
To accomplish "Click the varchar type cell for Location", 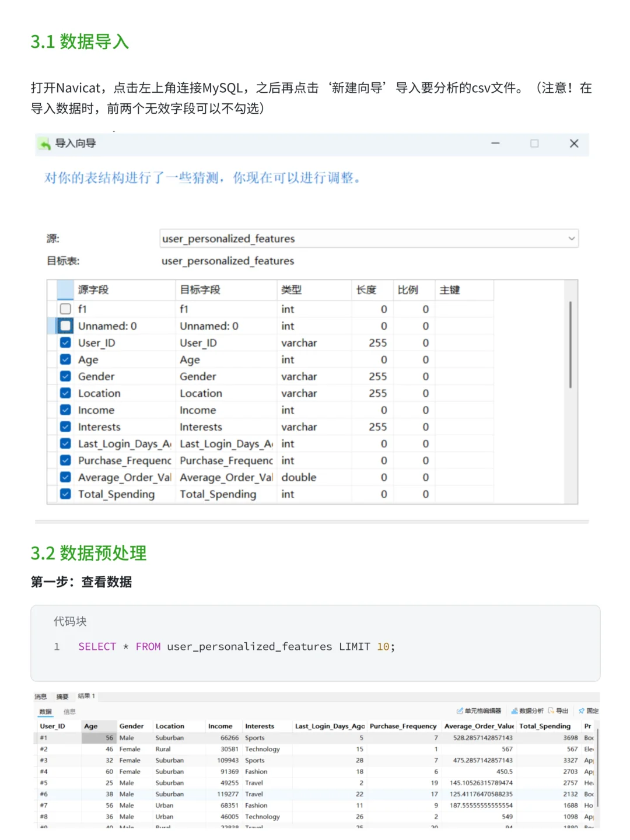I will tap(314, 394).
